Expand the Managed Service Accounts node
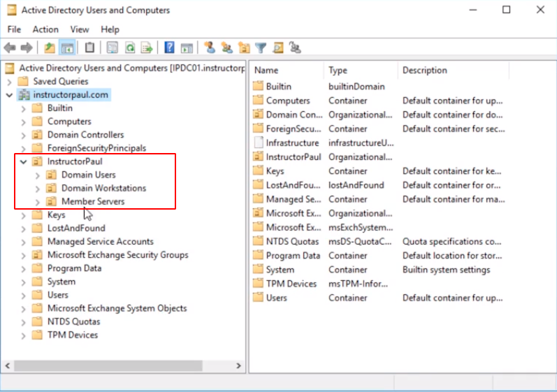The height and width of the screenshot is (392, 557). 24,242
